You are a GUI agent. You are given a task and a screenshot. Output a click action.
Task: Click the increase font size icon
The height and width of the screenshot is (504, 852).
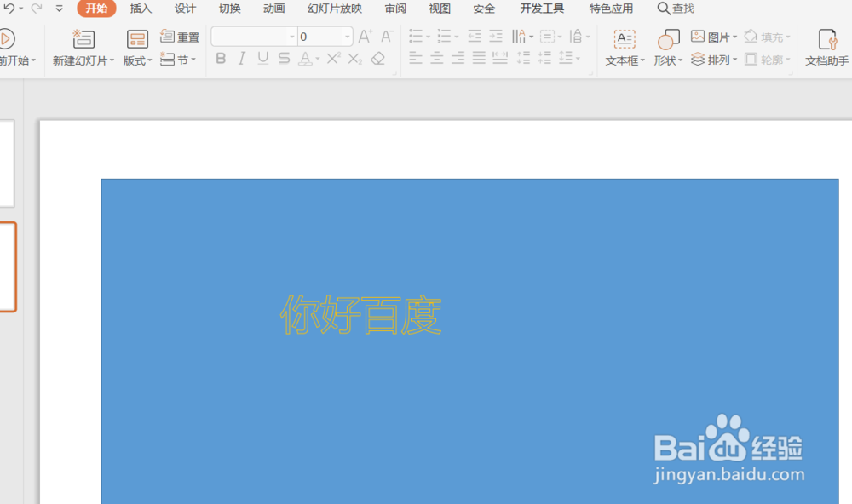[363, 37]
